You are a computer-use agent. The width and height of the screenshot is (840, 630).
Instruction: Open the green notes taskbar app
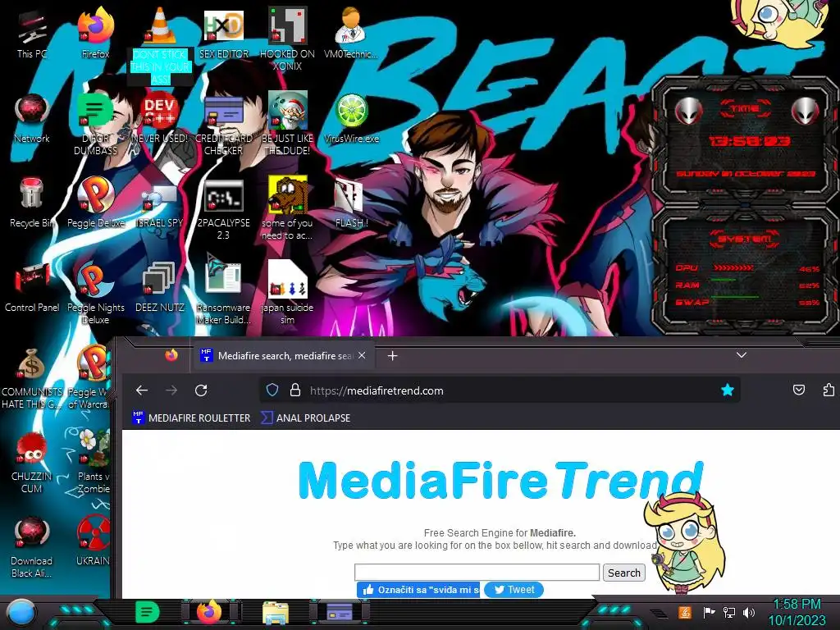[148, 612]
